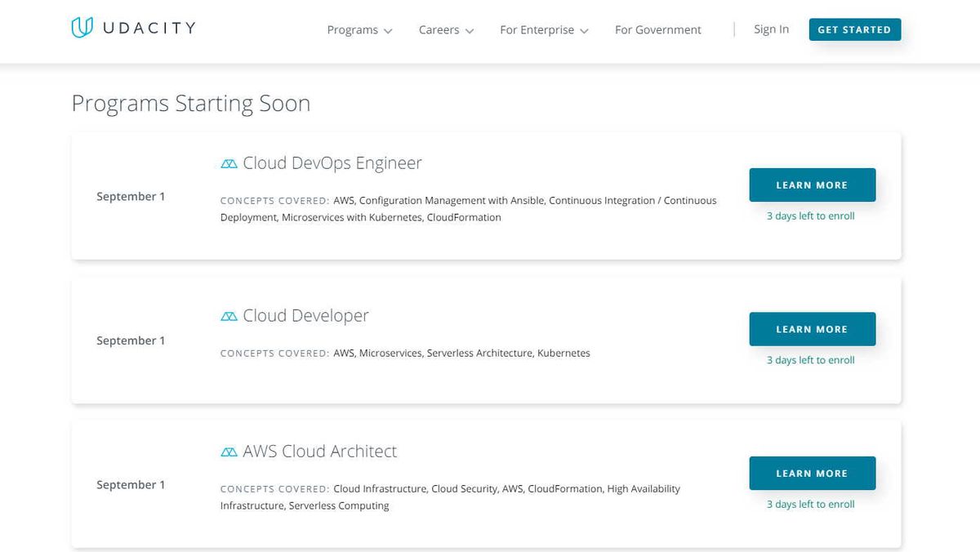Click the GET STARTED button
Screen dimensions: 980x552
pos(854,29)
